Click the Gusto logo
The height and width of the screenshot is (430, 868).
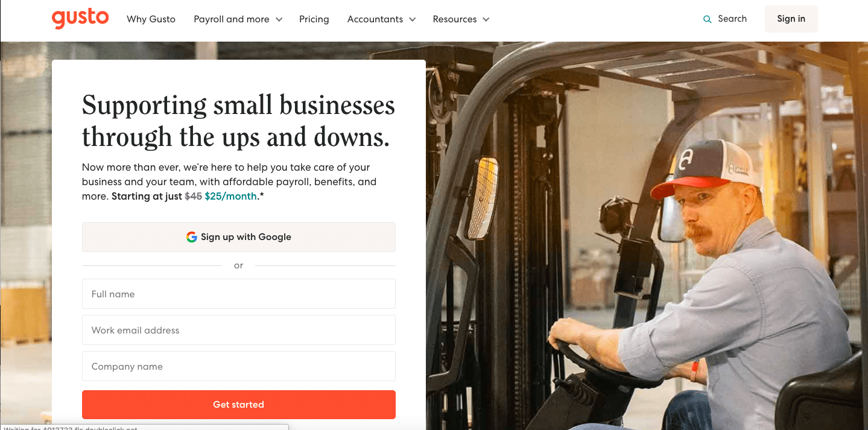tap(80, 19)
